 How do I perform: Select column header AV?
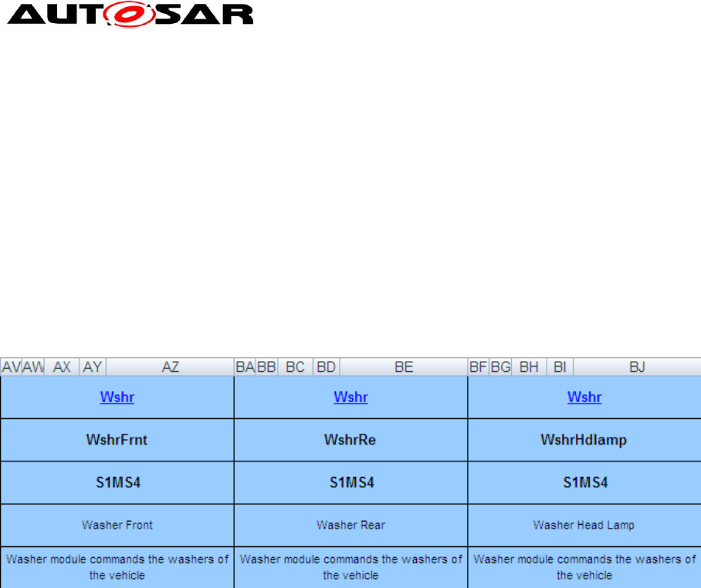[11, 367]
